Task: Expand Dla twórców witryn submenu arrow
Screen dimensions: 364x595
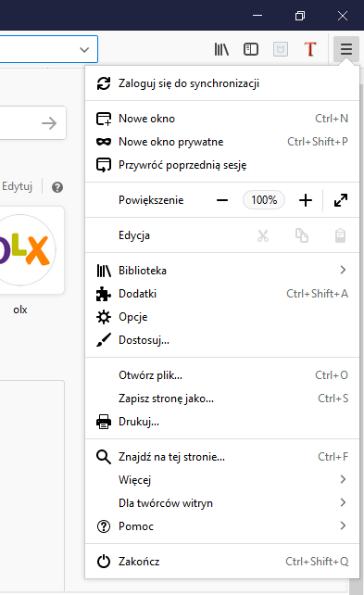Action: tap(343, 503)
